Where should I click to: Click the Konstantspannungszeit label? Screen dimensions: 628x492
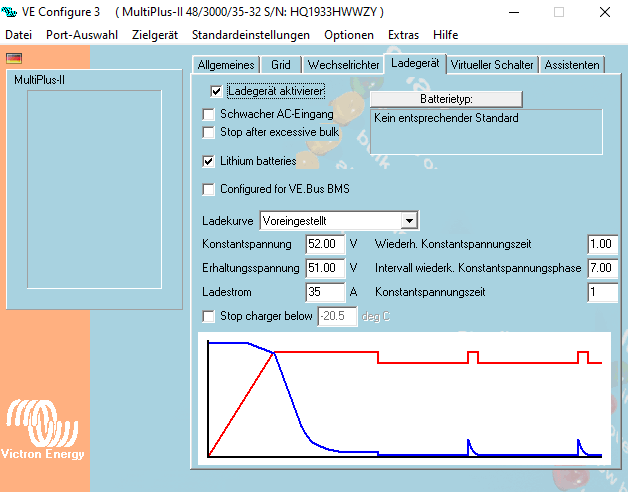430,292
